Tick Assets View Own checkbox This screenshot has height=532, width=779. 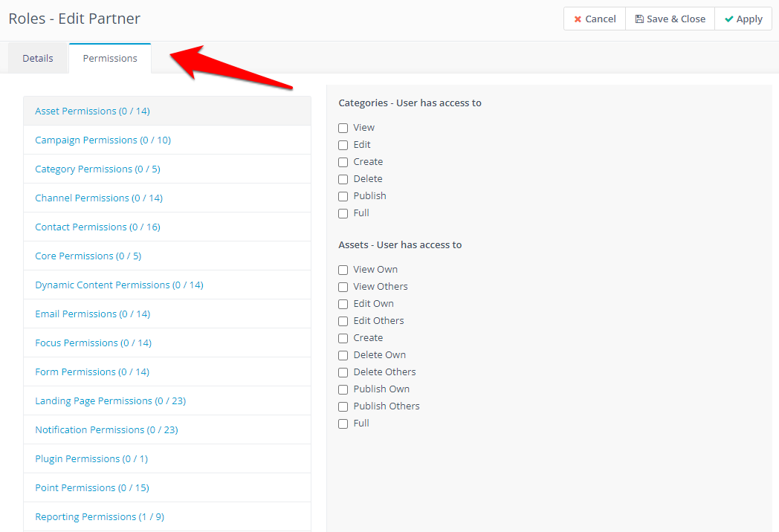pos(343,270)
